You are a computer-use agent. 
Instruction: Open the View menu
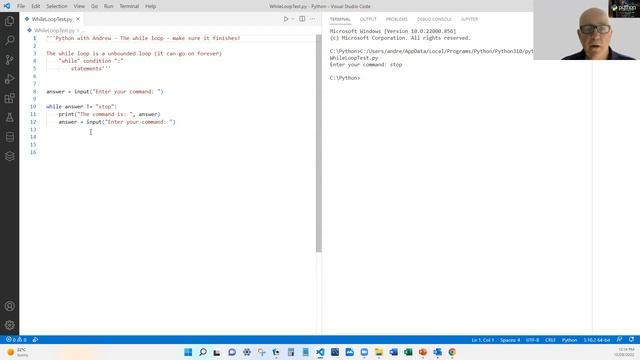pos(79,6)
